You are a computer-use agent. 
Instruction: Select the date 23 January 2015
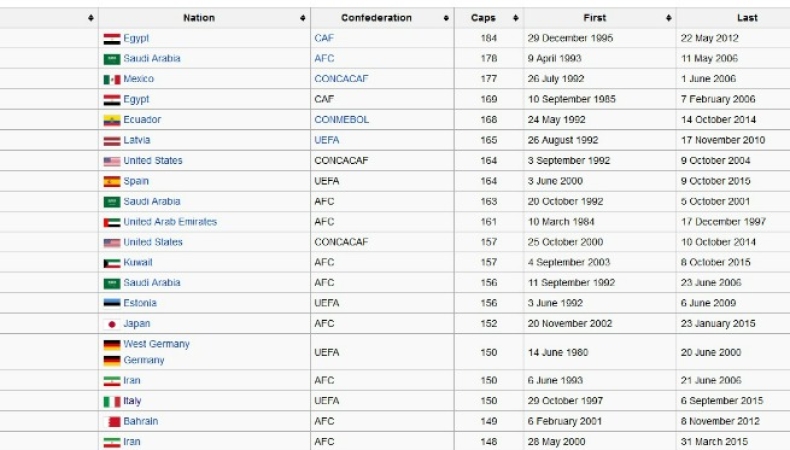[718, 324]
